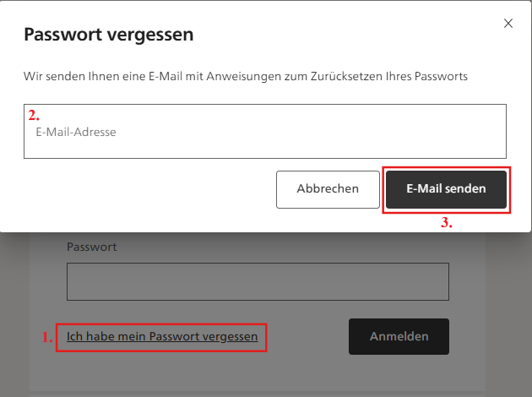This screenshot has height=397, width=532.
Task: Sign in with the Anmelden button
Action: (x=399, y=336)
